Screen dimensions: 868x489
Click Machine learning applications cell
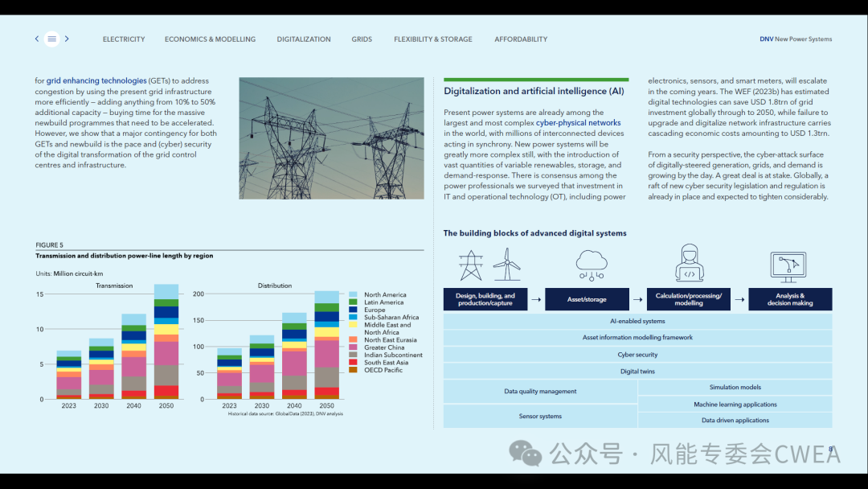[x=735, y=405]
